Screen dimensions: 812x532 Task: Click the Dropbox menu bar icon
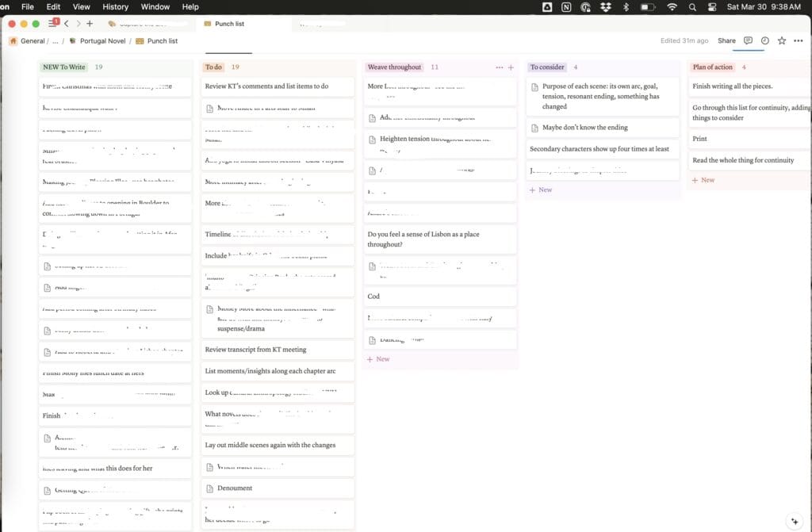(607, 6)
